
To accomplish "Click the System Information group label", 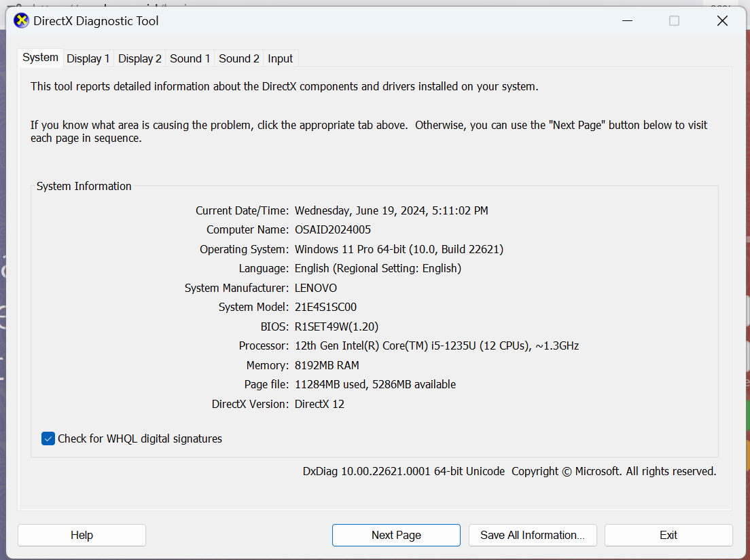I will [x=84, y=186].
